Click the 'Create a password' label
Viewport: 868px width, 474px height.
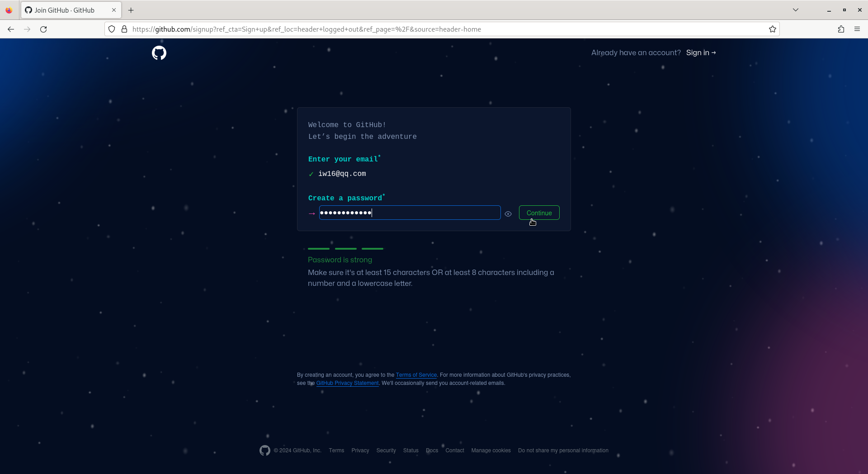[x=346, y=198]
